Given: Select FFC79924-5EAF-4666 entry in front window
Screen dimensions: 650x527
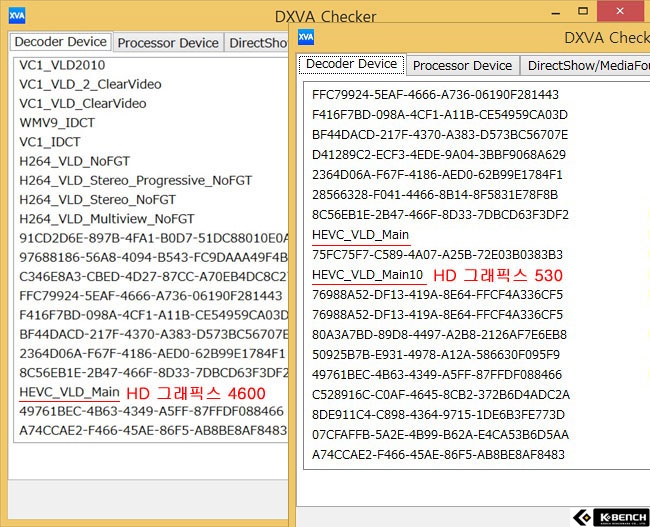Looking at the screenshot, I should [435, 95].
